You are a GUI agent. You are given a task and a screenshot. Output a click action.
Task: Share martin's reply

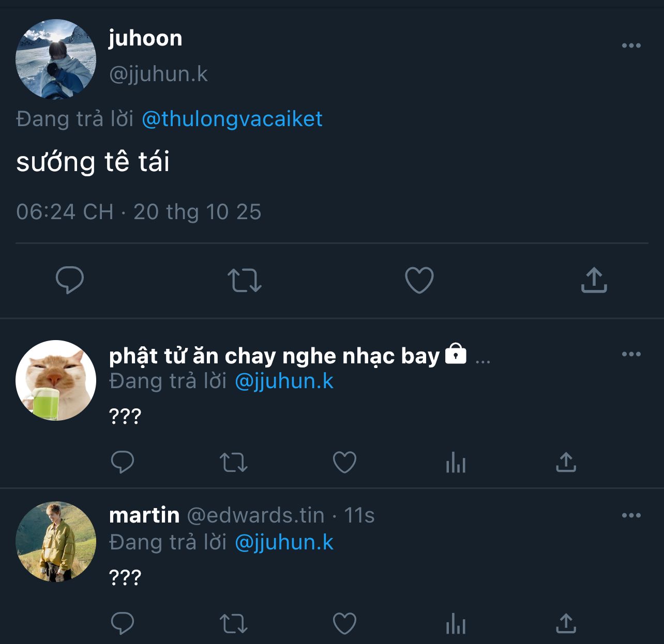coord(566,623)
